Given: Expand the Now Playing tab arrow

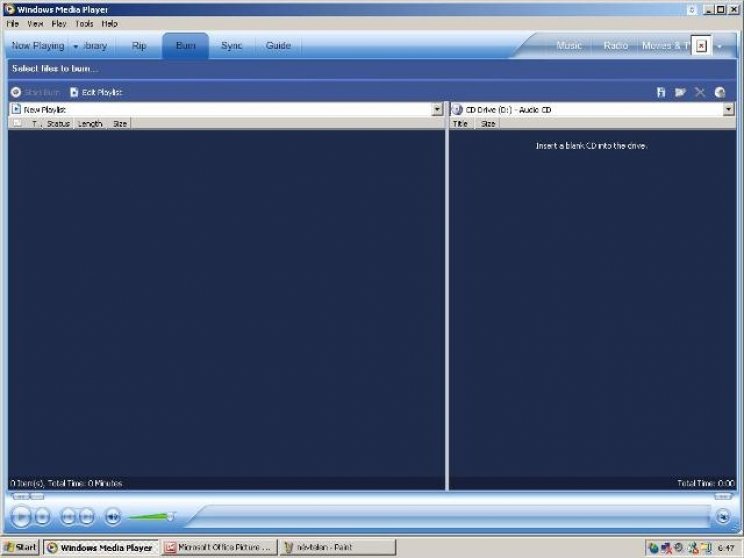Looking at the screenshot, I should tap(75, 46).
